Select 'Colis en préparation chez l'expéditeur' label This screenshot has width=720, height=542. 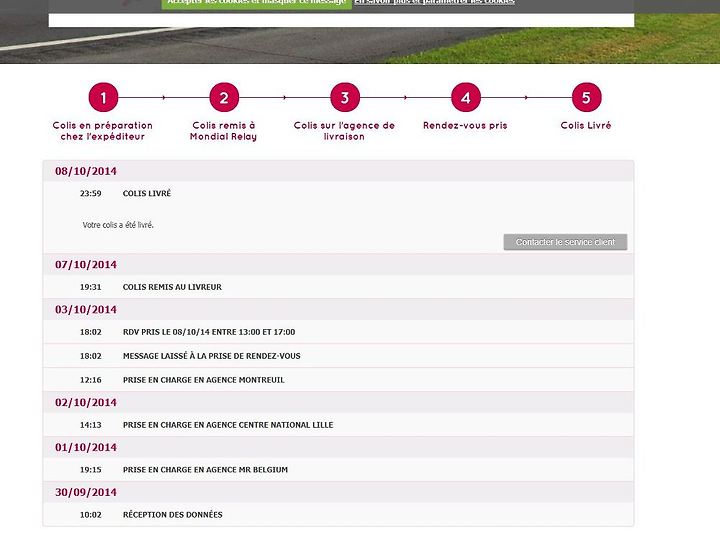click(x=102, y=131)
